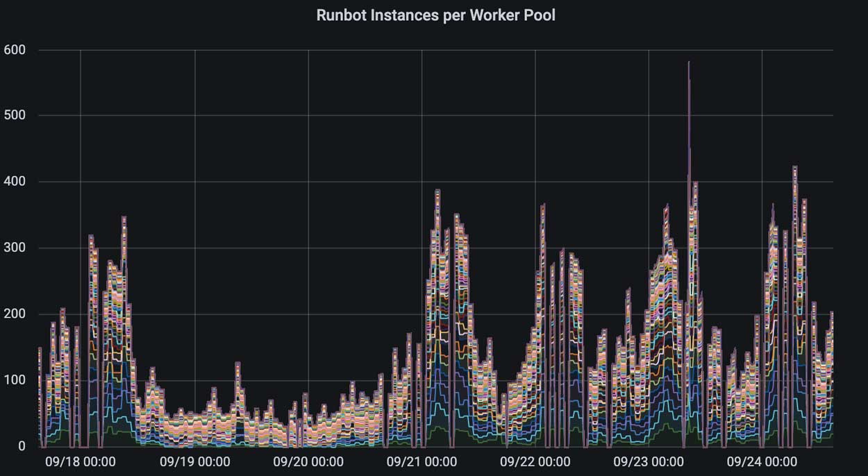
Task: Select the 09/21 00:00 time label
Action: click(x=422, y=461)
